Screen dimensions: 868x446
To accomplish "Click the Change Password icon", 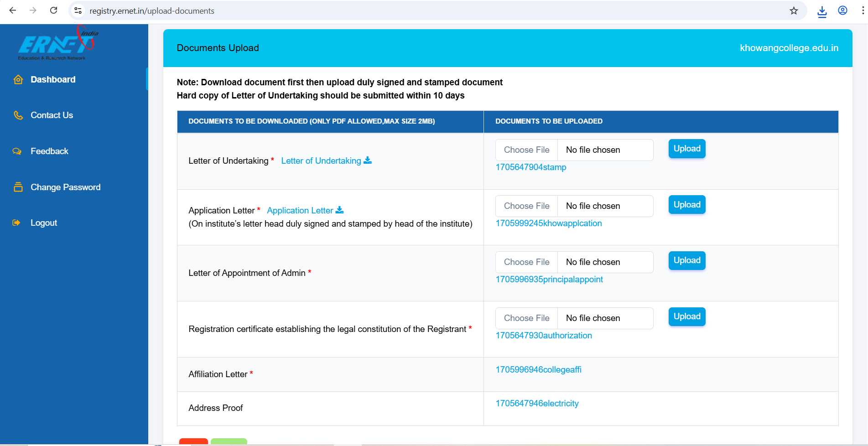I will click(x=18, y=187).
